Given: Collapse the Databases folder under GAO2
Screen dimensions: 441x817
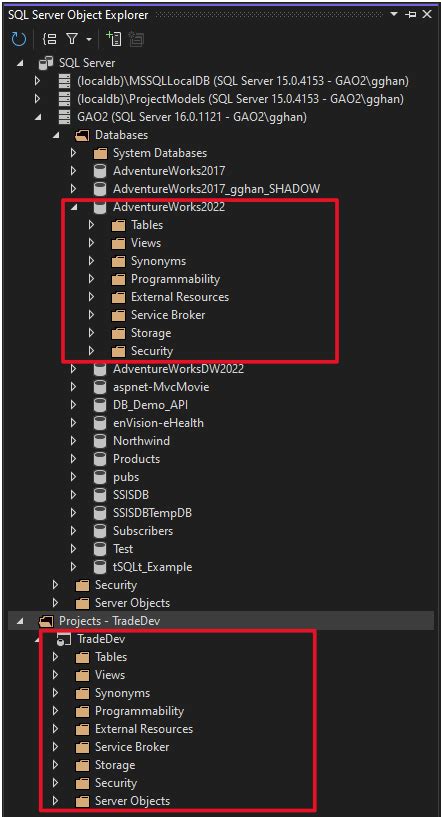Looking at the screenshot, I should 56,135.
